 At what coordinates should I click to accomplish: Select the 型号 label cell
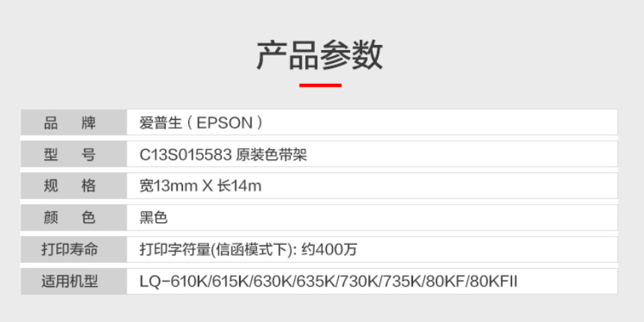click(70, 155)
